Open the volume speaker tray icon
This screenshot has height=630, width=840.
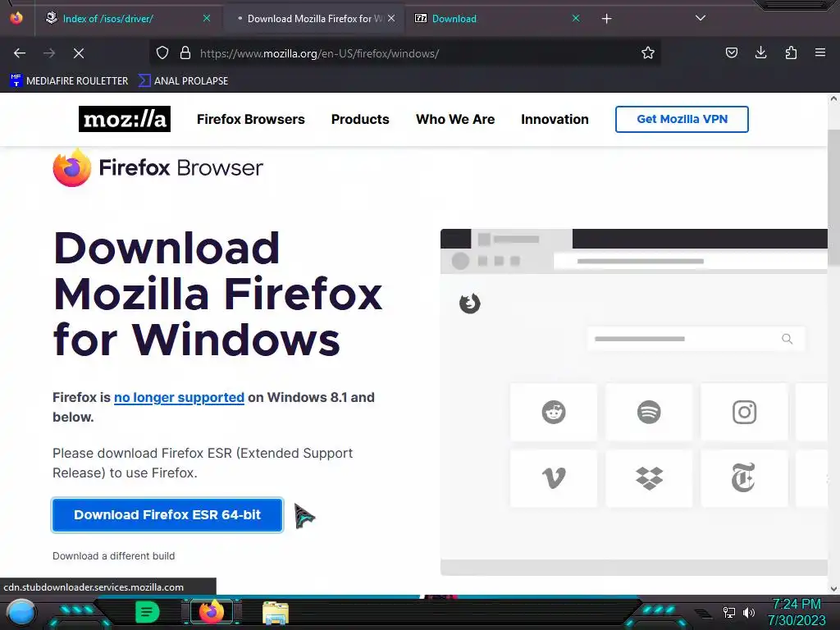(x=748, y=612)
